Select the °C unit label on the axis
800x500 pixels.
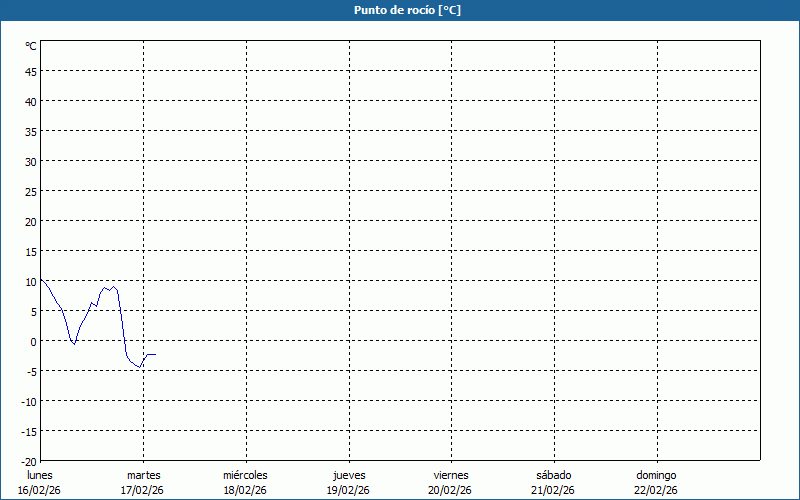31,46
